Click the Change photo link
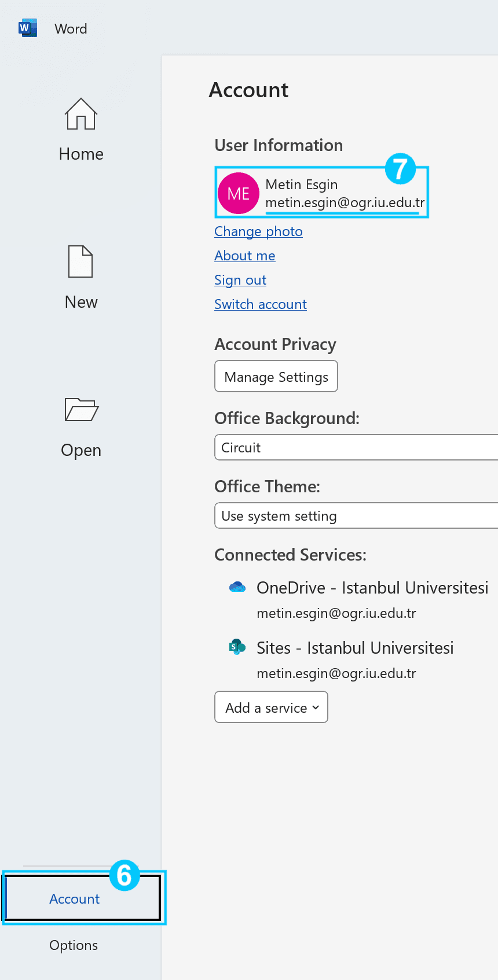This screenshot has width=498, height=980. (x=258, y=231)
